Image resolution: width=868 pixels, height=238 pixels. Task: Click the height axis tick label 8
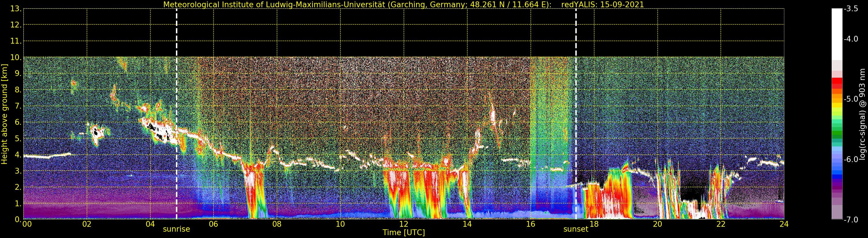[18, 90]
